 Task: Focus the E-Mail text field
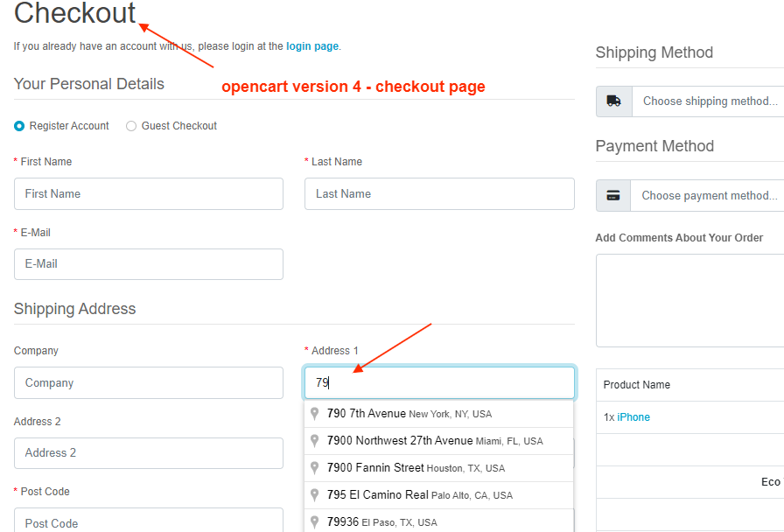pos(149,264)
